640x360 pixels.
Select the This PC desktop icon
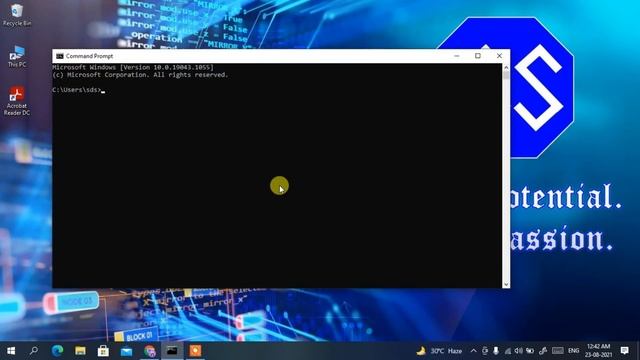point(17,56)
